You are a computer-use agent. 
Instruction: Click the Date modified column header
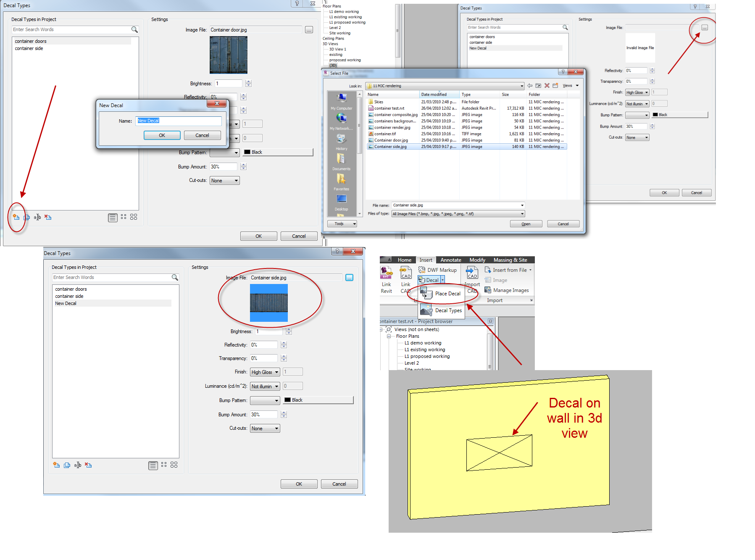pyautogui.click(x=439, y=95)
